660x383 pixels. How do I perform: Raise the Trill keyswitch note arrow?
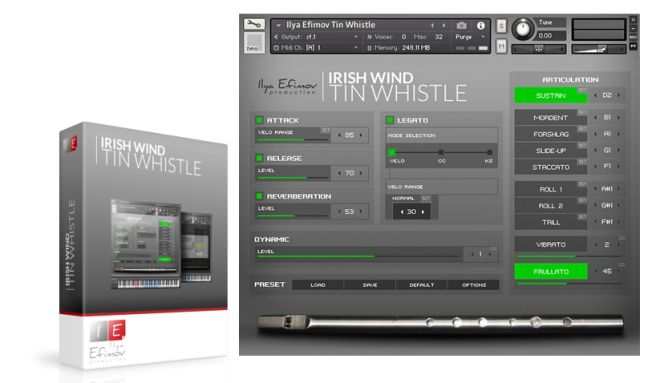618,221
